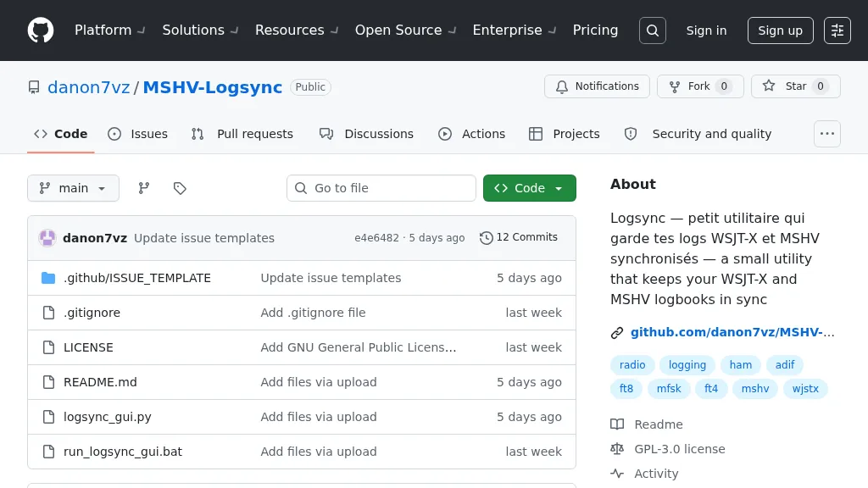868x488 pixels.
Task: Click the wjstx topic tag
Action: (805, 389)
